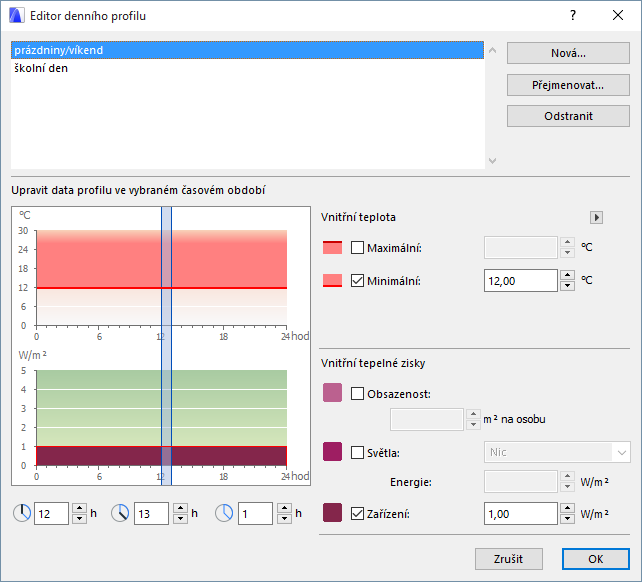Increase Minimální temperature with up arrow
Image resolution: width=642 pixels, height=582 pixels.
[567, 275]
